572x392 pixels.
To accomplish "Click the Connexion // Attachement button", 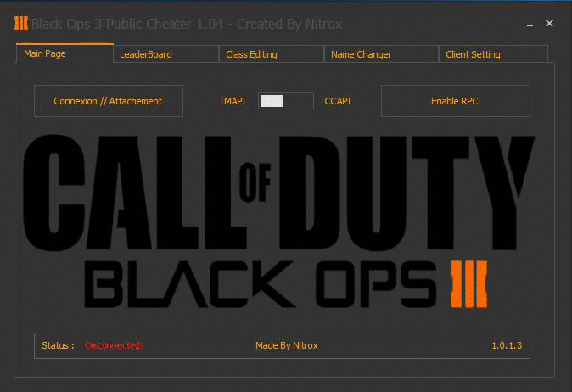I will (109, 101).
